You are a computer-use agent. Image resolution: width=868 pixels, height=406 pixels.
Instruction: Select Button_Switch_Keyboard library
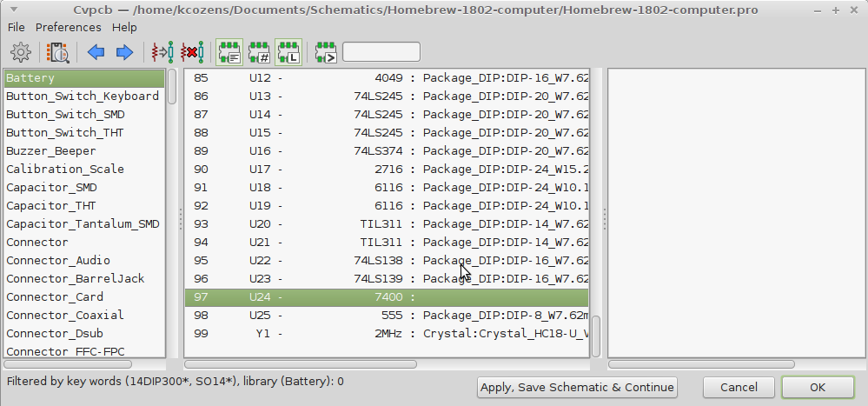click(84, 97)
